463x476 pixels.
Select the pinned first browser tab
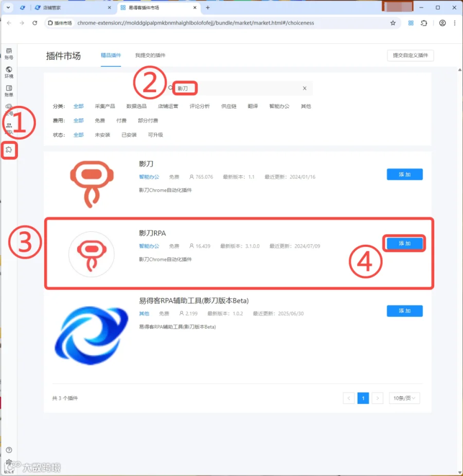pyautogui.click(x=23, y=8)
